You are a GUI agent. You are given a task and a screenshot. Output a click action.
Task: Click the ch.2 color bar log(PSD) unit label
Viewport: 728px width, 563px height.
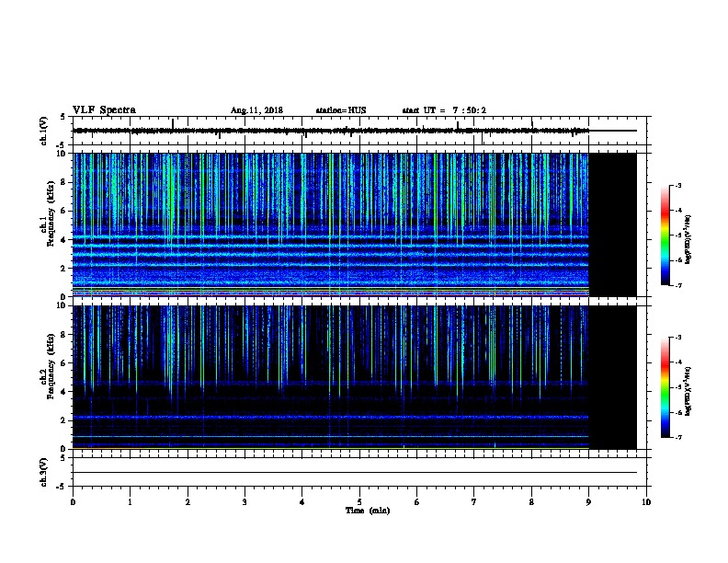[x=688, y=391]
